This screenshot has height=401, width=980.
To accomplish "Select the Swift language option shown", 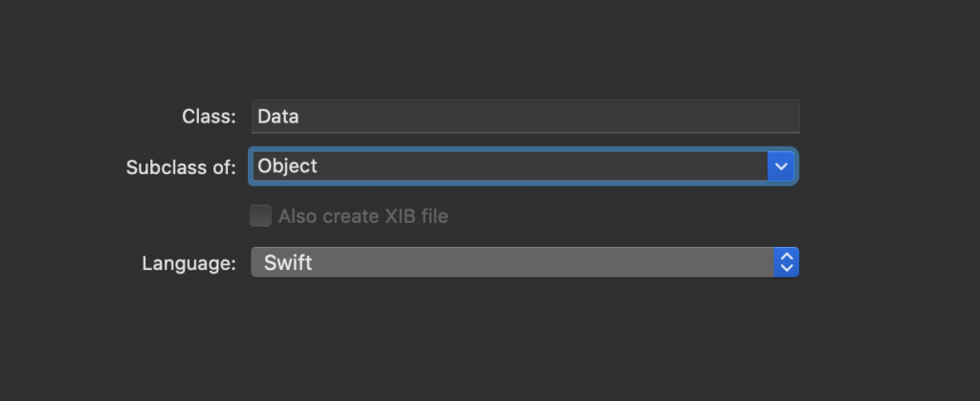I will point(288,262).
